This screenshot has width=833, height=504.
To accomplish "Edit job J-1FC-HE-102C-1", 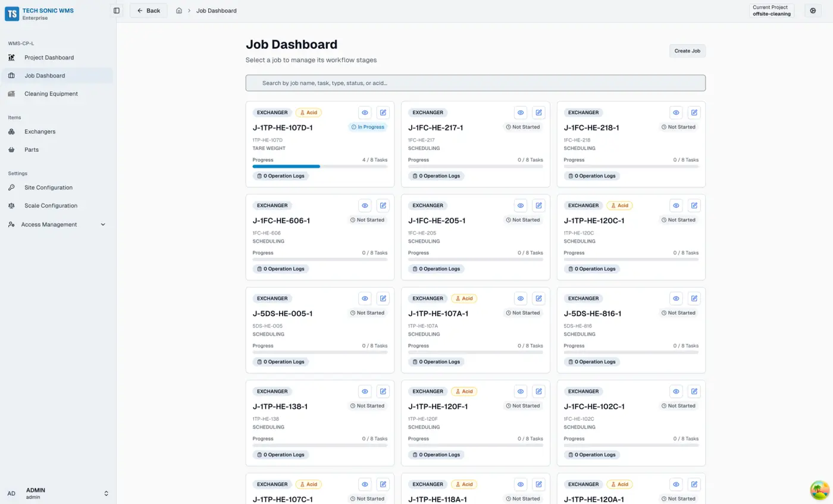I will tap(694, 391).
